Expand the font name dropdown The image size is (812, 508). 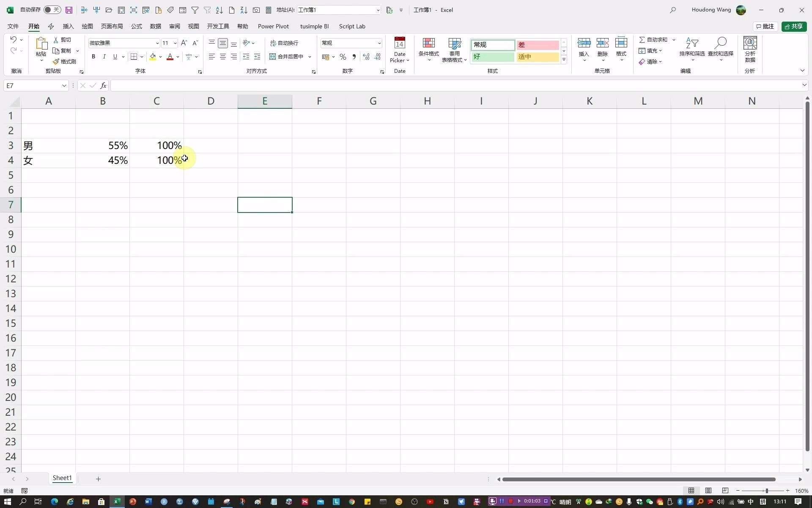coord(157,43)
